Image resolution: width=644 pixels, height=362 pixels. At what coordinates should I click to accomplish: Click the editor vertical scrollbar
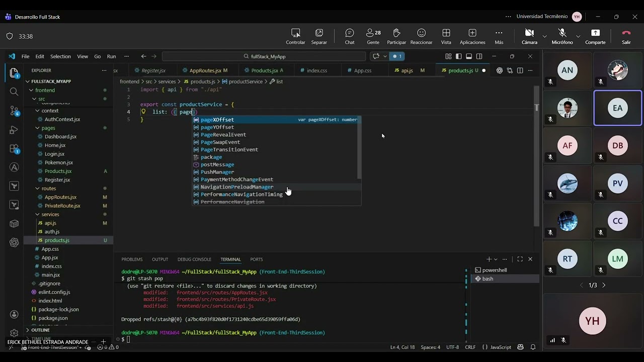(537, 156)
